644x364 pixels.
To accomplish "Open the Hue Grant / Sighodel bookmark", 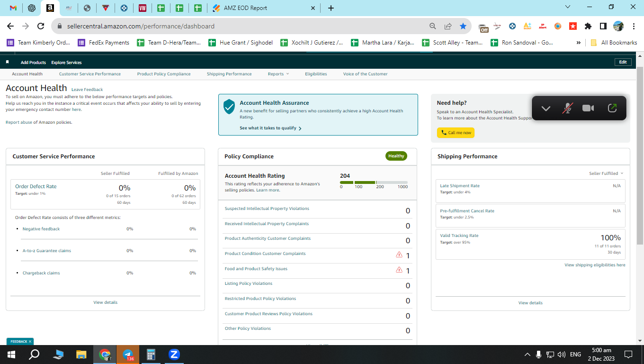I will pyautogui.click(x=241, y=43).
